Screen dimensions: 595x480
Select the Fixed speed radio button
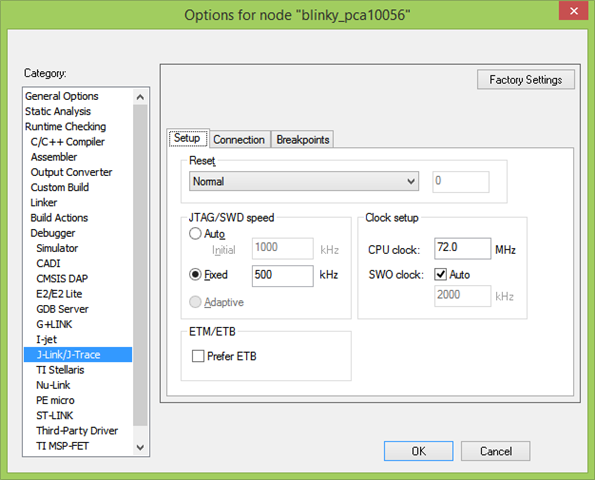[x=195, y=274]
